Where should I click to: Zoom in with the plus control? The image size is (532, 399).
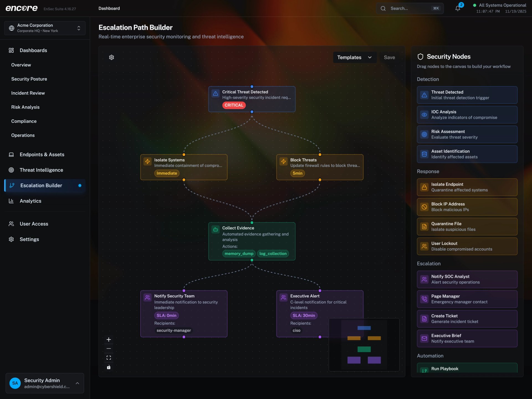pyautogui.click(x=109, y=339)
